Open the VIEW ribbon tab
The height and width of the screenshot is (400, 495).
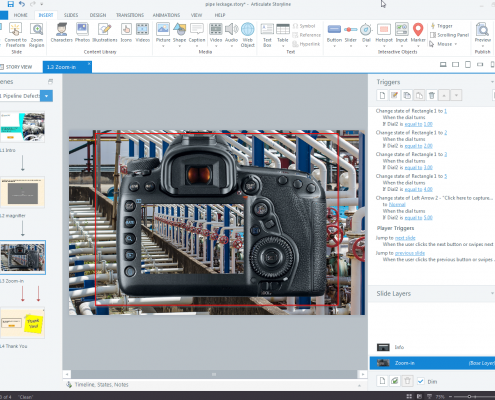coord(196,15)
